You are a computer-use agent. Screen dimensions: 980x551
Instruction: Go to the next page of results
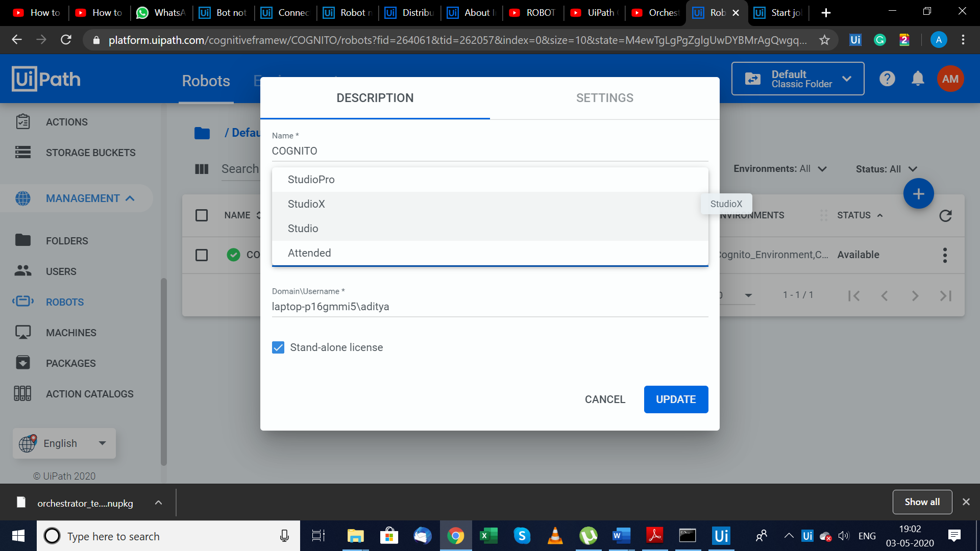pos(915,296)
